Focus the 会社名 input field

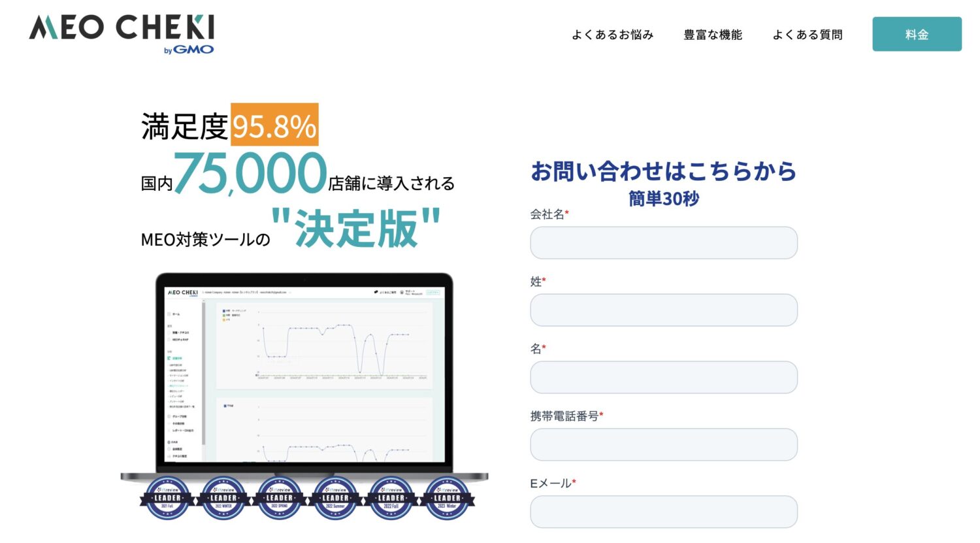664,243
